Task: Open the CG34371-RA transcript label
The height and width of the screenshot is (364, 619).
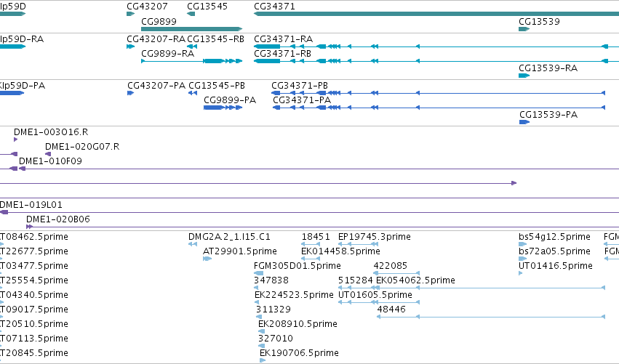Action: click(284, 39)
